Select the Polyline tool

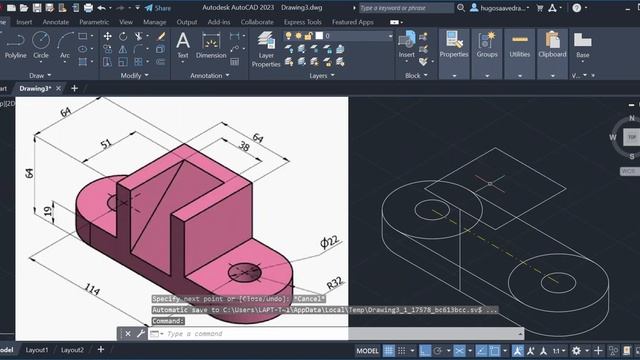(x=16, y=45)
